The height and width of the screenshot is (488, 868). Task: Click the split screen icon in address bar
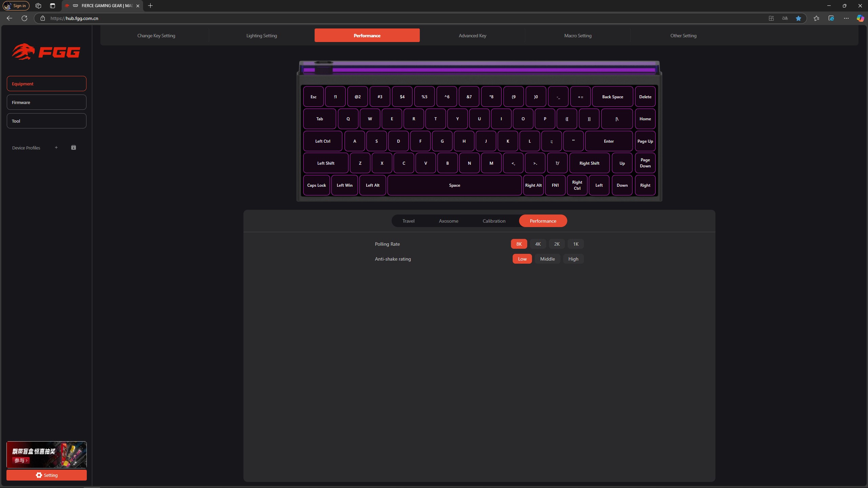(771, 18)
